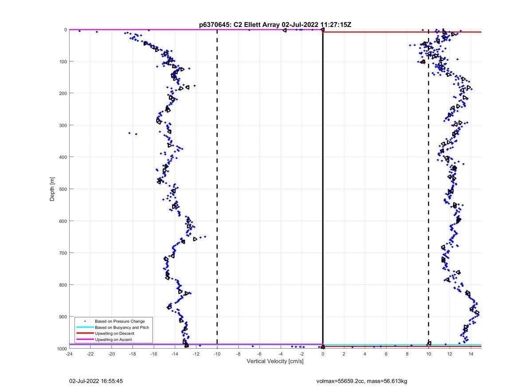Click x-axis tick label '-24'
The image size is (532, 392).
click(x=69, y=354)
